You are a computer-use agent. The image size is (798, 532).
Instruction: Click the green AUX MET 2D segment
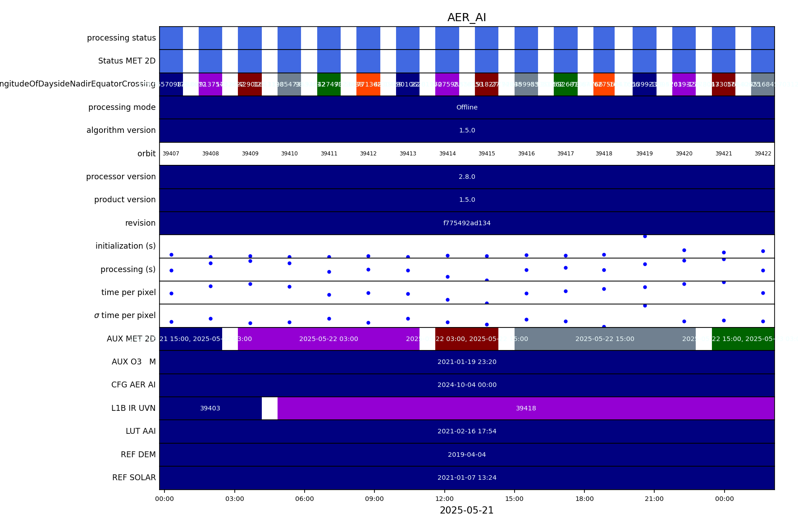743,339
